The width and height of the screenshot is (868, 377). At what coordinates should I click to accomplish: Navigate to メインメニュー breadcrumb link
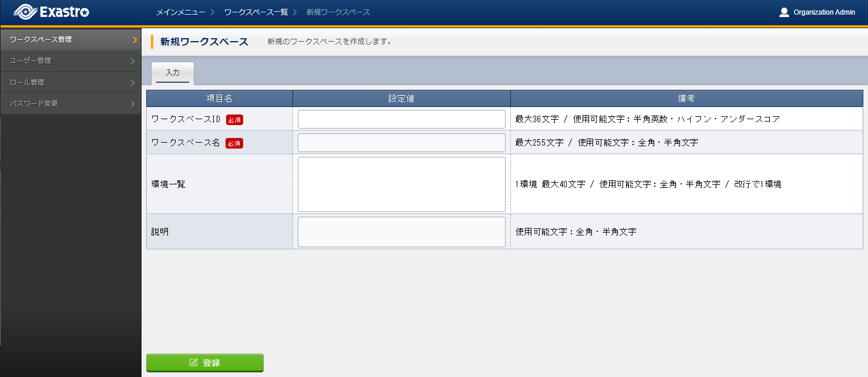coord(180,12)
